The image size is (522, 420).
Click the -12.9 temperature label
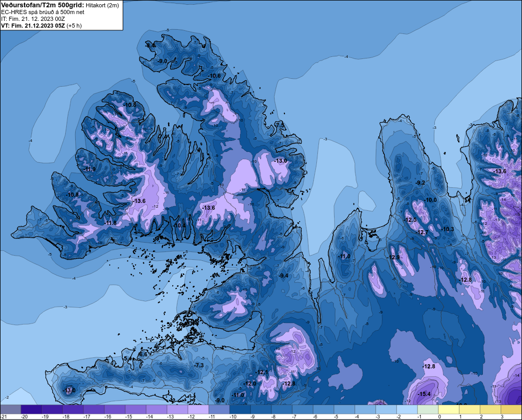pyautogui.click(x=394, y=257)
